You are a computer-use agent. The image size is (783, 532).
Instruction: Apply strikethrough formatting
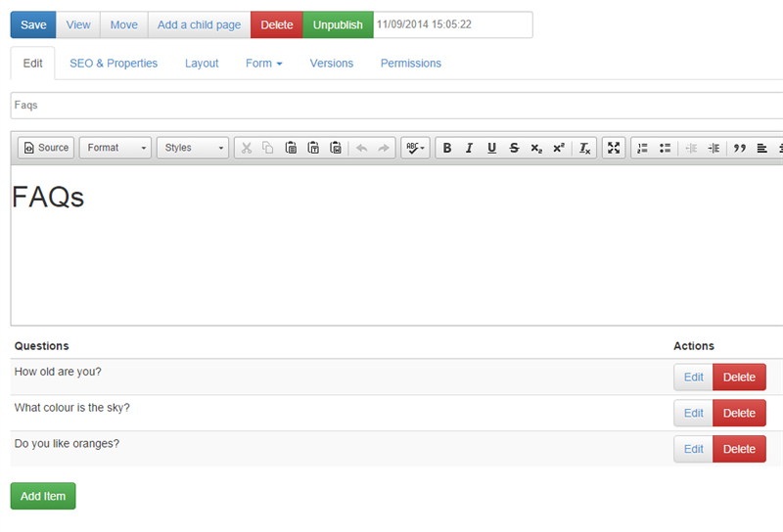[514, 148]
